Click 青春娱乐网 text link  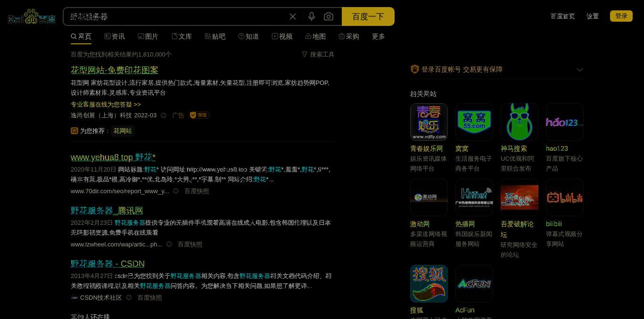(x=427, y=148)
